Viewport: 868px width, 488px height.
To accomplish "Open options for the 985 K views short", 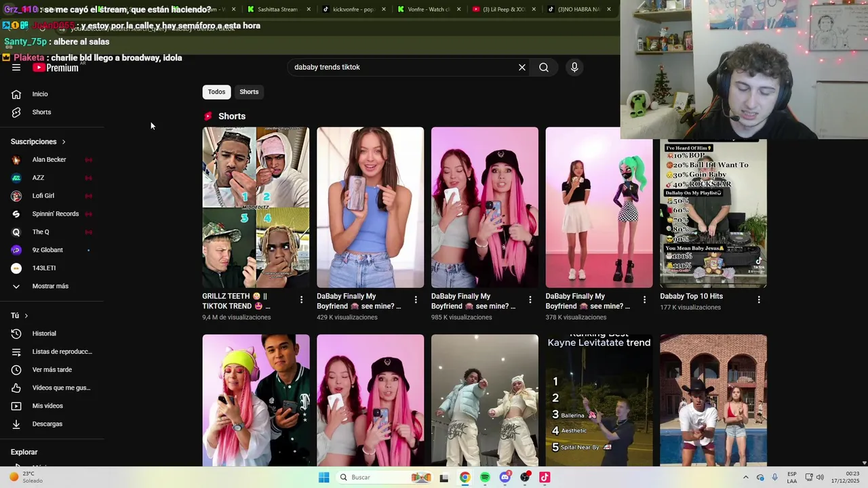I will point(530,300).
